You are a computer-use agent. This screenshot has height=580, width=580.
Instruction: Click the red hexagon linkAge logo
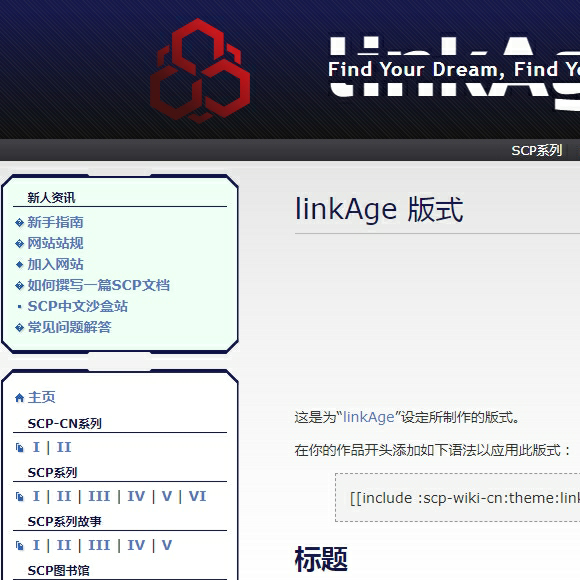200,71
